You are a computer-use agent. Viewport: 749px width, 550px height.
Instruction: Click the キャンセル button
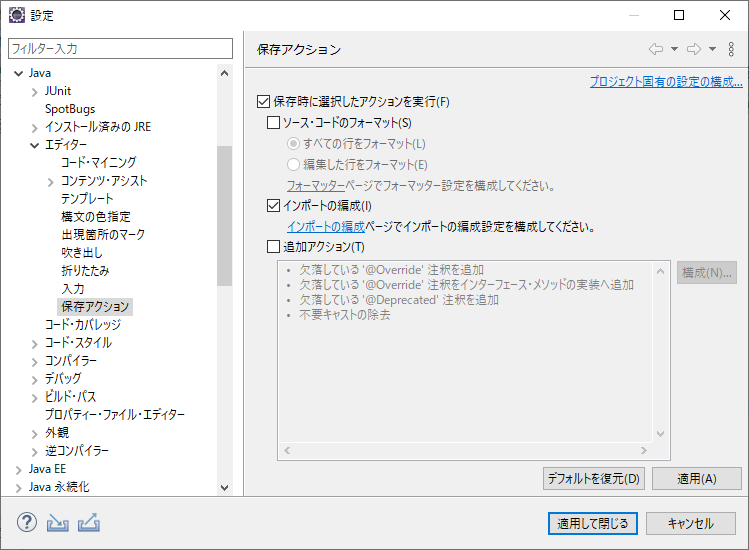coord(691,523)
